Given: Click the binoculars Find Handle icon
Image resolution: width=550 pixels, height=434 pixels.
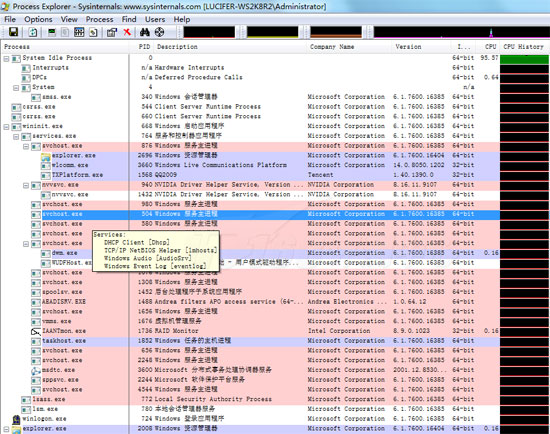Looking at the screenshot, I should coord(145,32).
